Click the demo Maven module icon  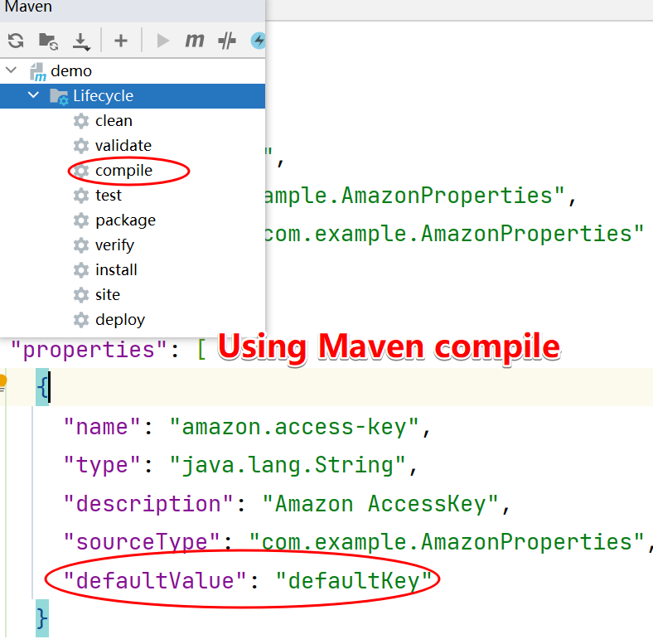38,71
